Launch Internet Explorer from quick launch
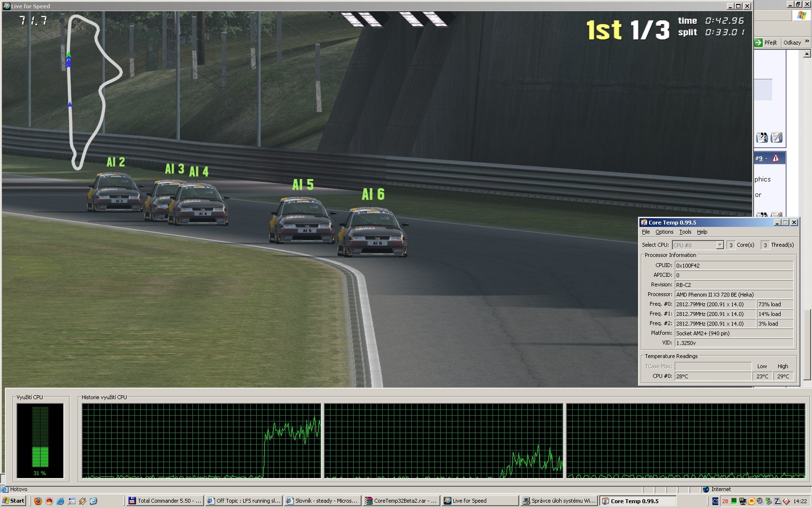Viewport: 812px width, 508px height. tap(60, 501)
